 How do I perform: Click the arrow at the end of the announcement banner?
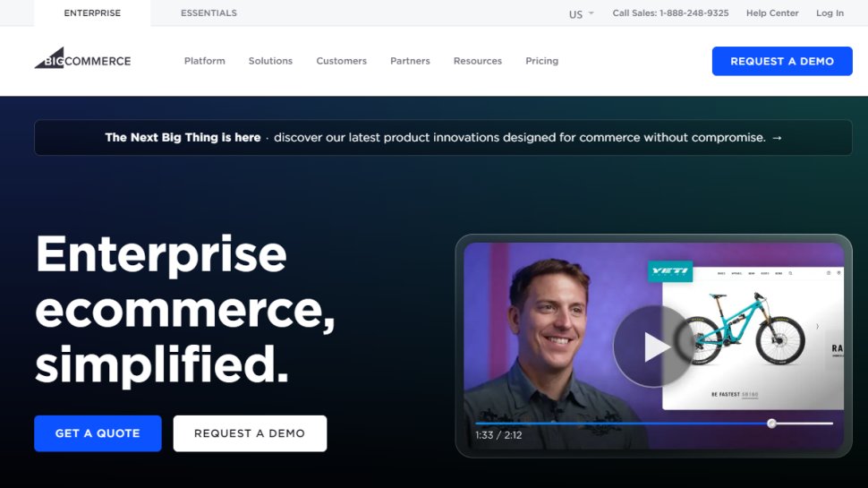(776, 138)
